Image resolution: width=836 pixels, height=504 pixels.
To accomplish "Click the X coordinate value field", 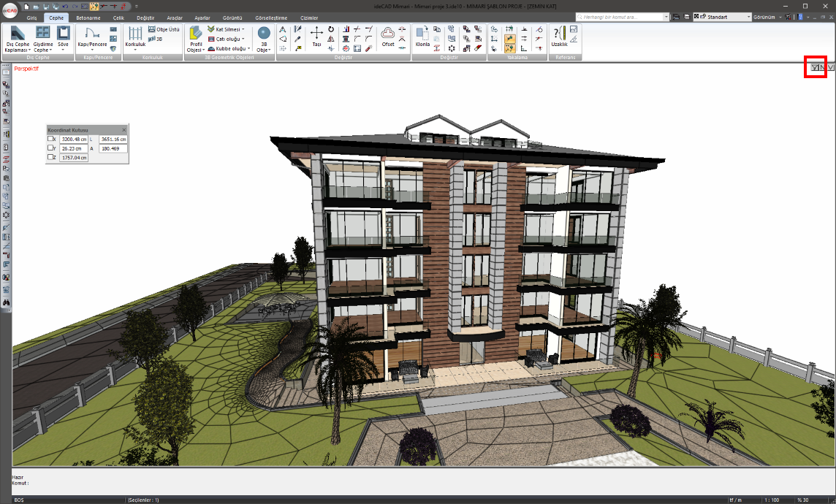I will [74, 139].
